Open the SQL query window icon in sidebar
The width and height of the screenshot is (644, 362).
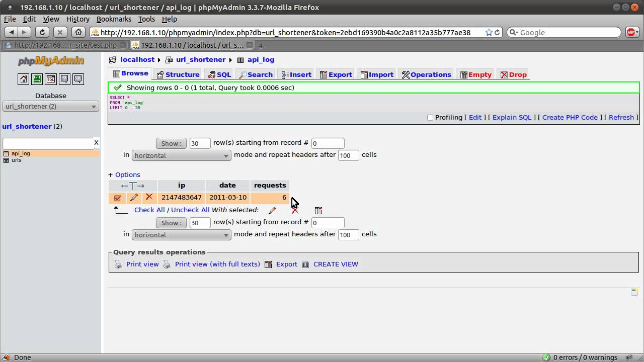click(x=50, y=79)
